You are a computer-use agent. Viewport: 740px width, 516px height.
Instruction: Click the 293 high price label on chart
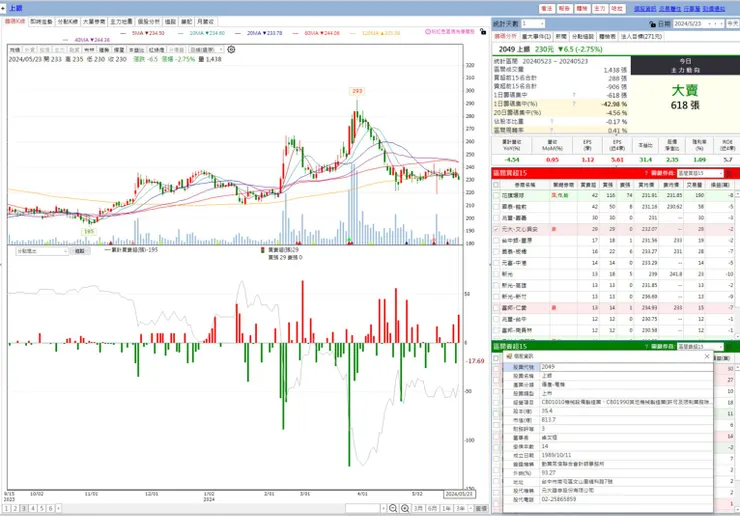point(357,91)
